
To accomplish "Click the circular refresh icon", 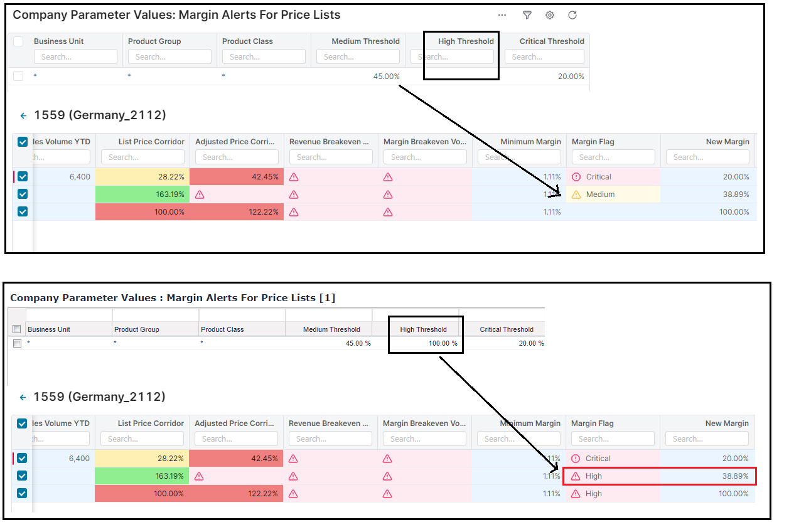I will (572, 15).
